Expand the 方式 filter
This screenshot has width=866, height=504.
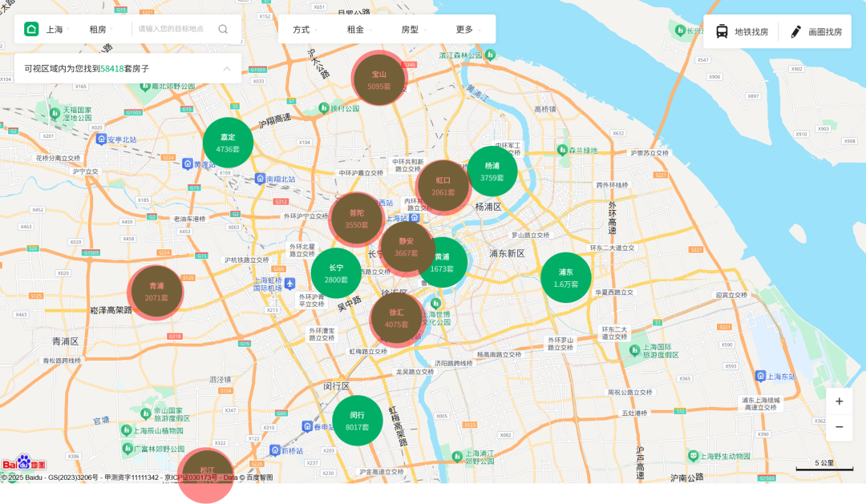[305, 30]
